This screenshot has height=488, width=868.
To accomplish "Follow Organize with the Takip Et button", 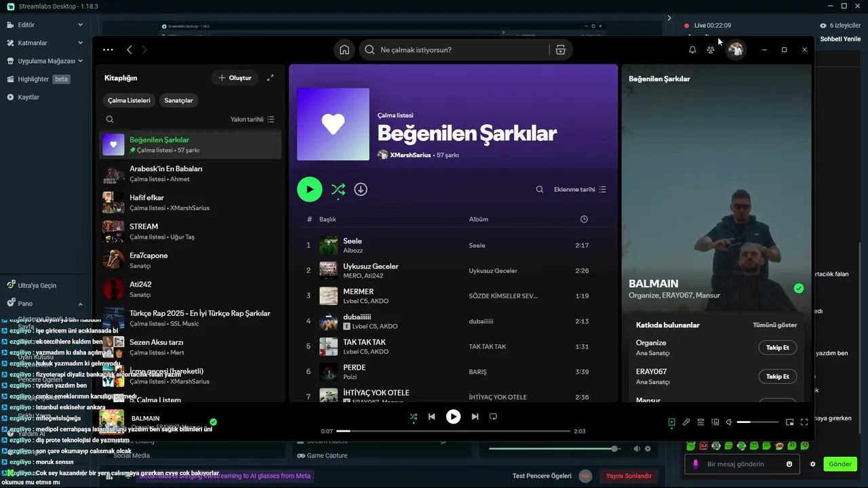I will click(777, 348).
